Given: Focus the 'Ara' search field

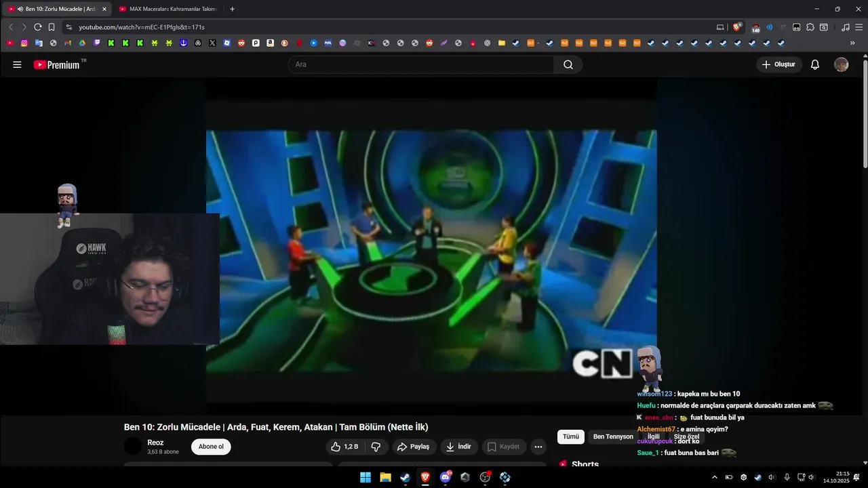Looking at the screenshot, I should point(421,64).
